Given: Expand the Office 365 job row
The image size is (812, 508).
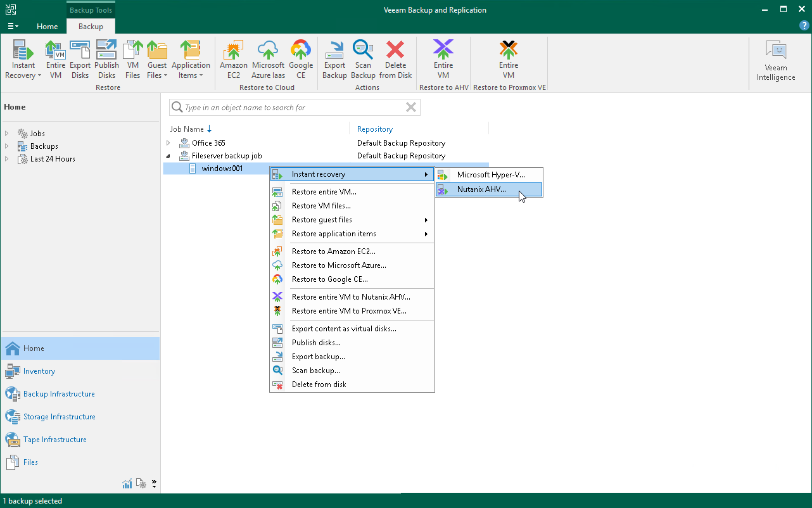Looking at the screenshot, I should (x=168, y=143).
